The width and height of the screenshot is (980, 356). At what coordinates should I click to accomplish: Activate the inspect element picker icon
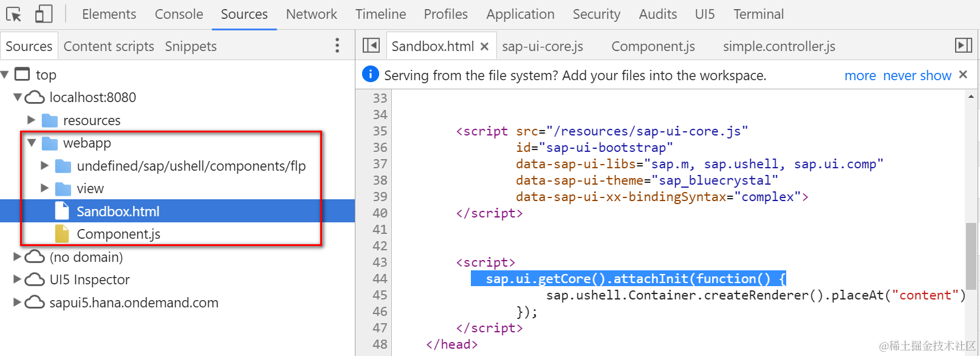pos(13,14)
